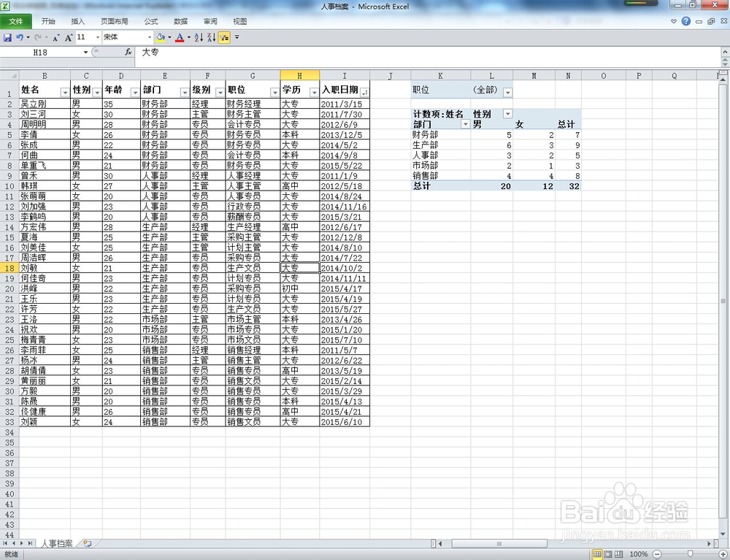Sort ascending with the A-Z icon

tap(197, 38)
